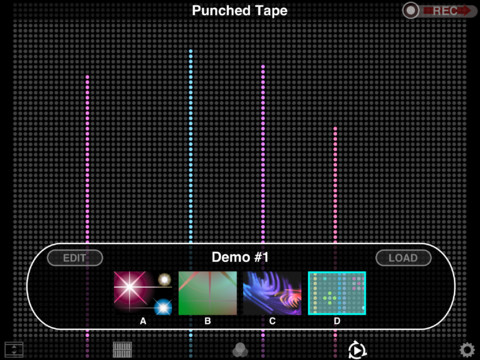Image resolution: width=480 pixels, height=360 pixels.
Task: Select the starburst thumbnail A
Action: click(143, 293)
